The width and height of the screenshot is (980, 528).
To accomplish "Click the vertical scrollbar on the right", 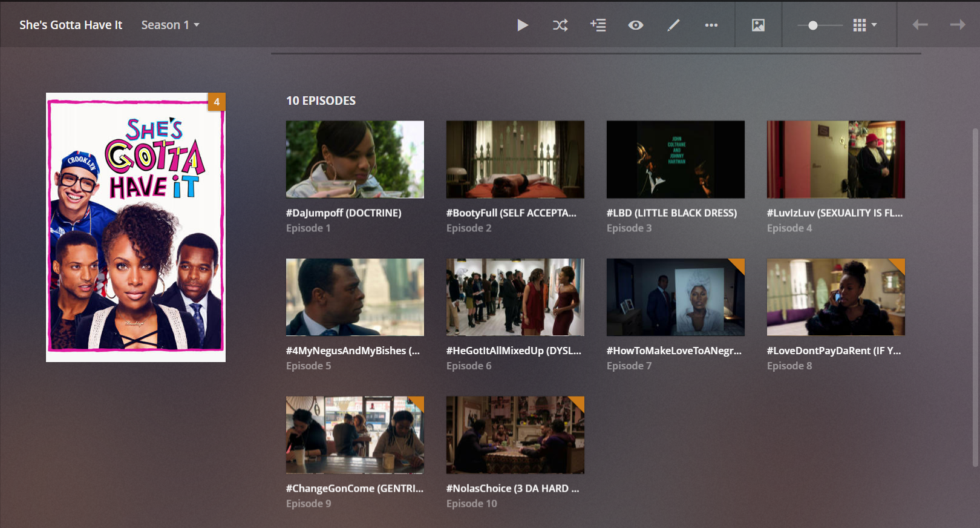I will 975,297.
